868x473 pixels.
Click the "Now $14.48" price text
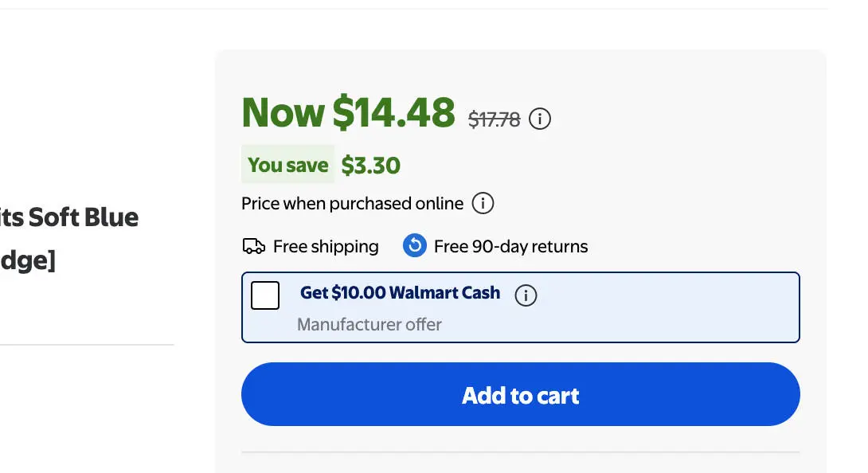pos(348,112)
